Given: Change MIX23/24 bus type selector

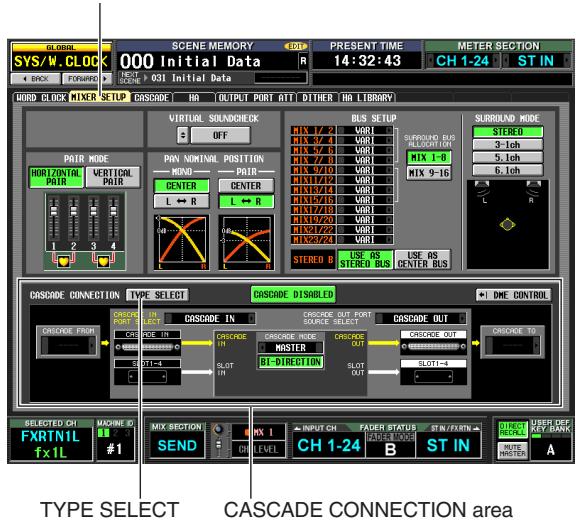Looking at the screenshot, I should tap(365, 239).
